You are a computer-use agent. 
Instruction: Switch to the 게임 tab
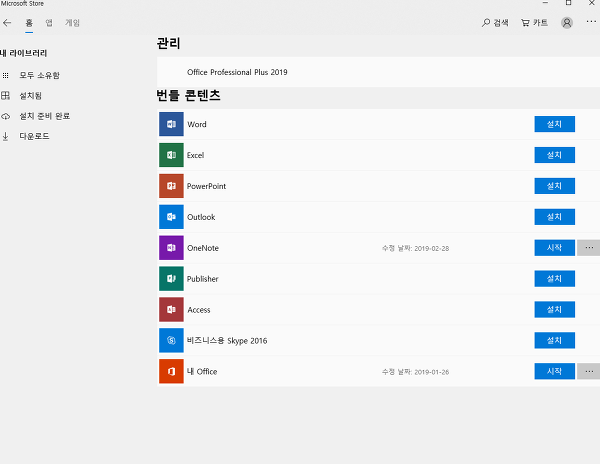72,23
